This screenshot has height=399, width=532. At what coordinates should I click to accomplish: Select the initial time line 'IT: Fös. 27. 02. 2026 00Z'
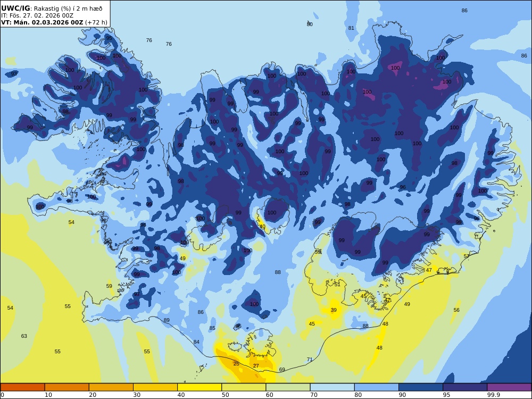coord(37,15)
